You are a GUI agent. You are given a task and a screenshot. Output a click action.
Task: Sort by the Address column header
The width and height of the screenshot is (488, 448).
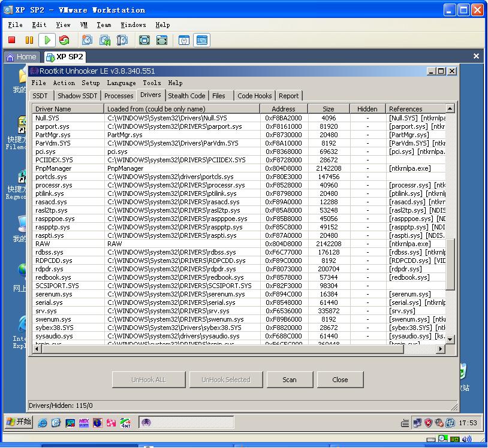click(284, 109)
